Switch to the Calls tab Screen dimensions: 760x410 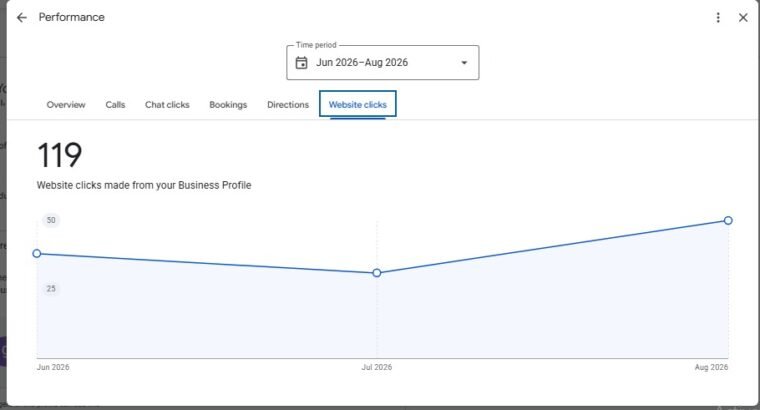115,105
